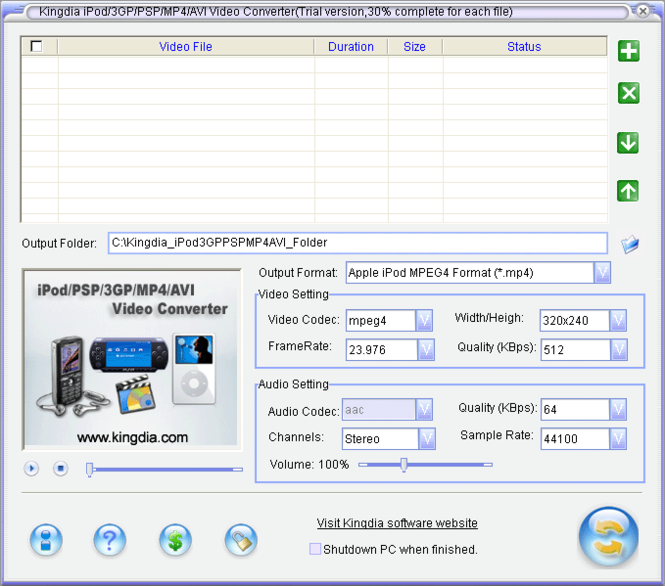The width and height of the screenshot is (665, 586).
Task: Click the green plus add video button
Action: (629, 51)
